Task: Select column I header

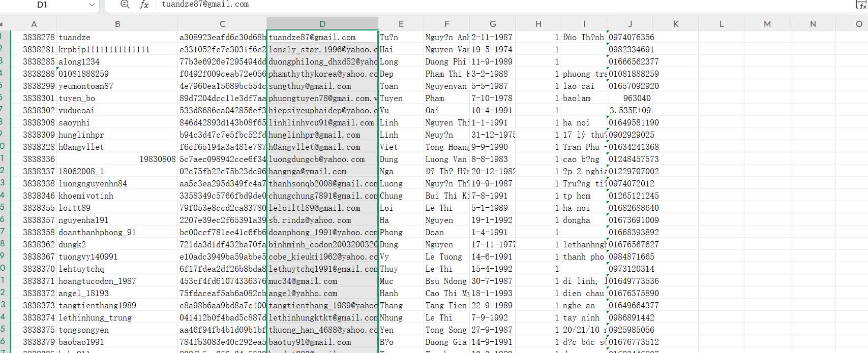Action: coord(584,24)
